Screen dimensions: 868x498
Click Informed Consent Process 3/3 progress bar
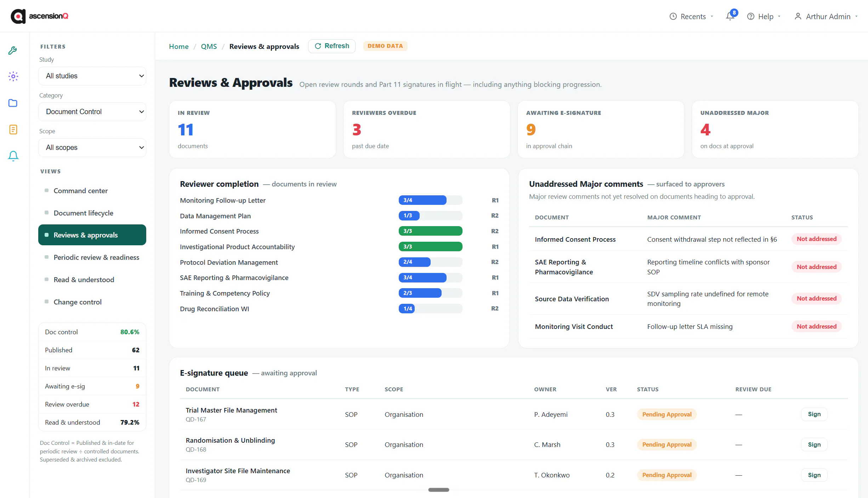(x=430, y=231)
